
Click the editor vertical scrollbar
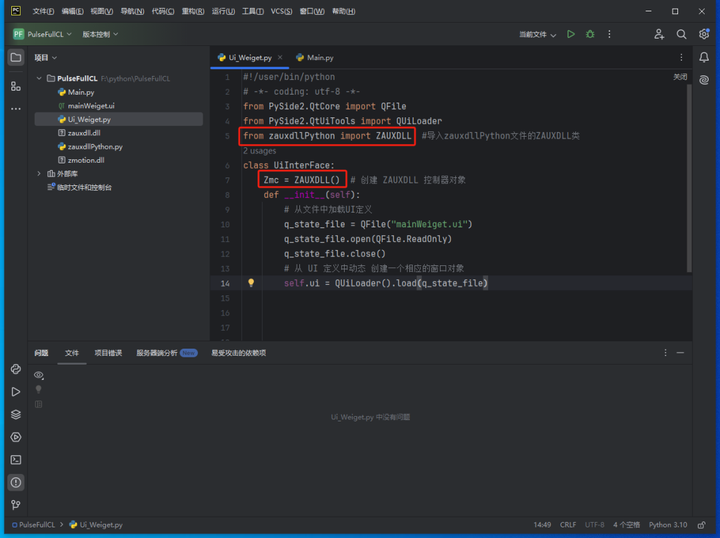click(689, 178)
